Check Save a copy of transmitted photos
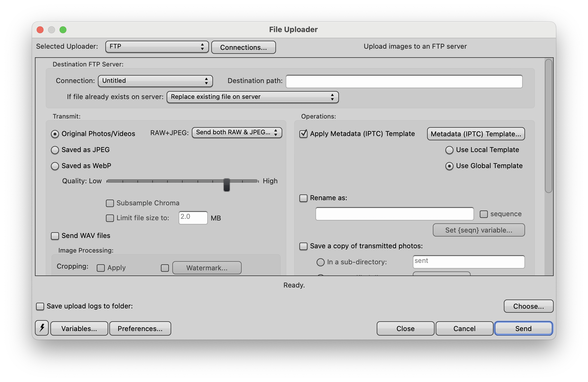This screenshot has width=588, height=382. (x=303, y=246)
